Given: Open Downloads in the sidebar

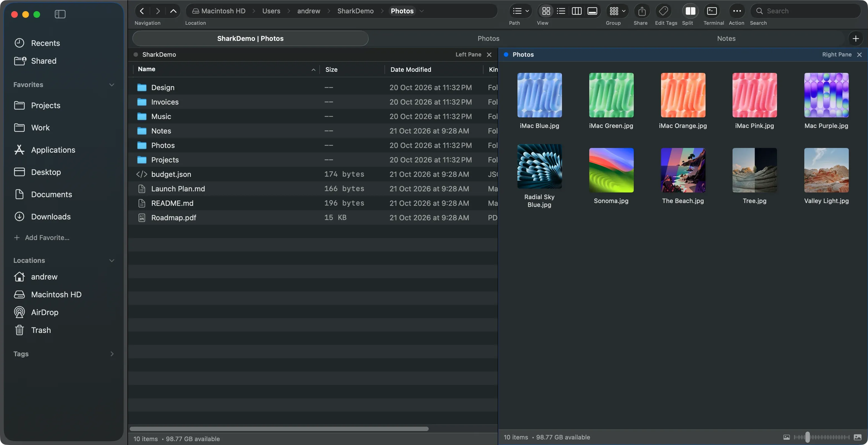Looking at the screenshot, I should coord(64,217).
